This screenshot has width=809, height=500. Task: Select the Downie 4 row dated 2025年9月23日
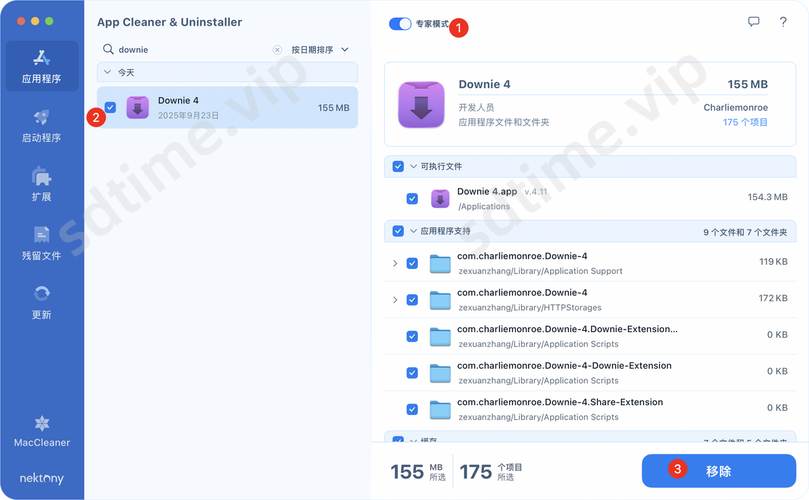228,107
